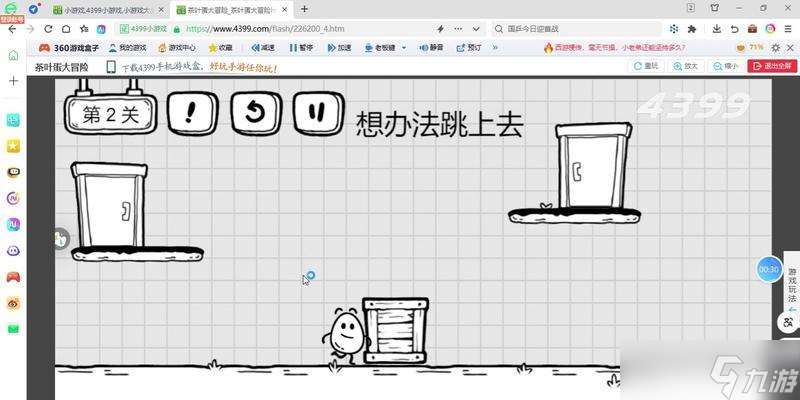800x400 pixels.
Task: Open the toolbox briefcase icon
Action: tap(753, 29)
